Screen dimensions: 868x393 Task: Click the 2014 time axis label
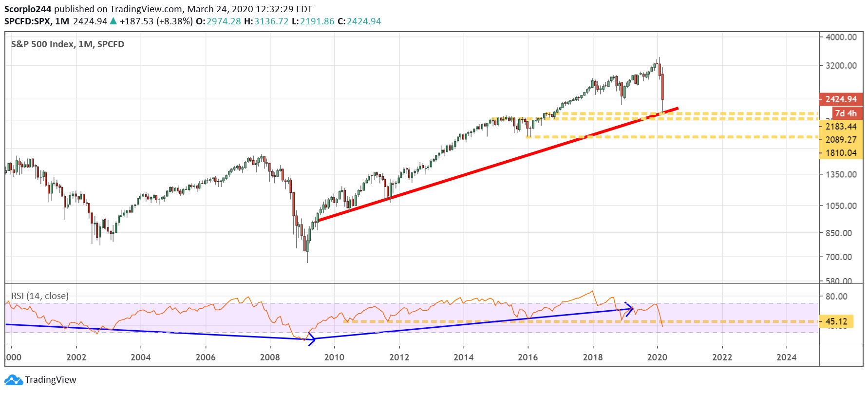coord(464,357)
